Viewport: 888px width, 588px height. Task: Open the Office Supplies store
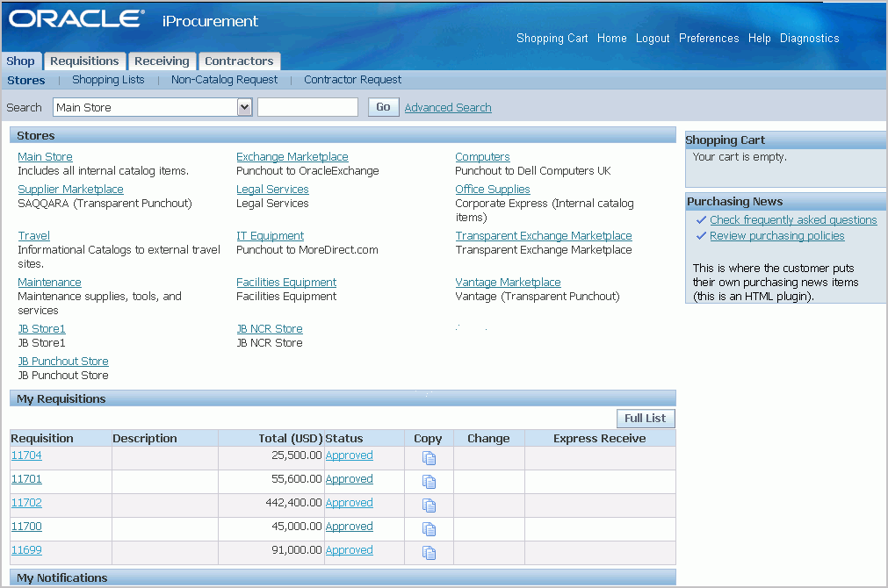click(493, 189)
